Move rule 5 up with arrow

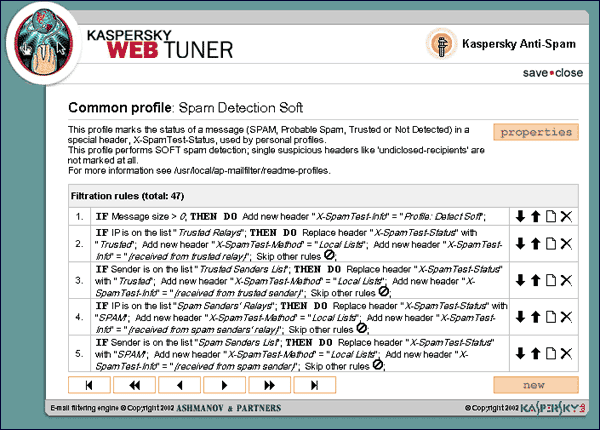(536, 353)
